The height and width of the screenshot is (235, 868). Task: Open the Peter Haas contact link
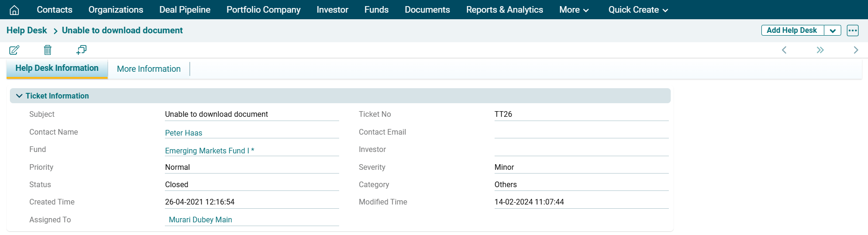184,133
